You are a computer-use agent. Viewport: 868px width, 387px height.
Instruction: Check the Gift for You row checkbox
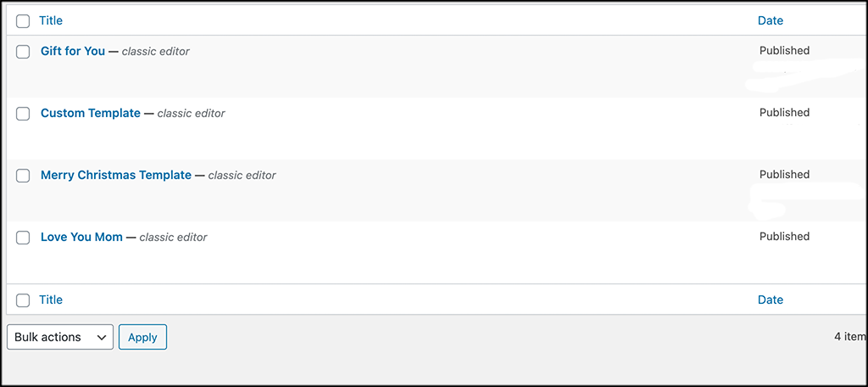coord(24,52)
